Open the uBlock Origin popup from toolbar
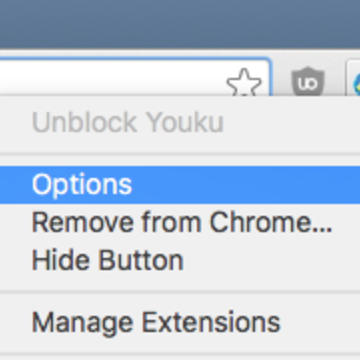Viewport: 360px width, 360px height. point(308,82)
